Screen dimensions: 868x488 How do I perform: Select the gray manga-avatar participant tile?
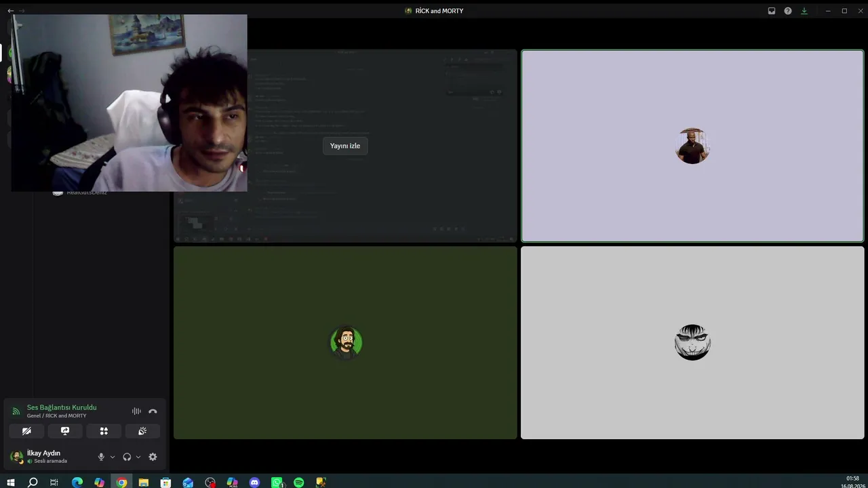tap(692, 342)
